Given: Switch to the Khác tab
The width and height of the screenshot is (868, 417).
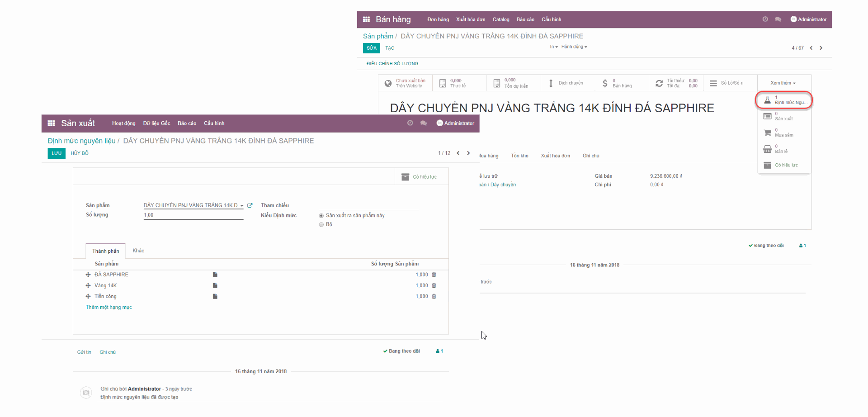Looking at the screenshot, I should [138, 251].
